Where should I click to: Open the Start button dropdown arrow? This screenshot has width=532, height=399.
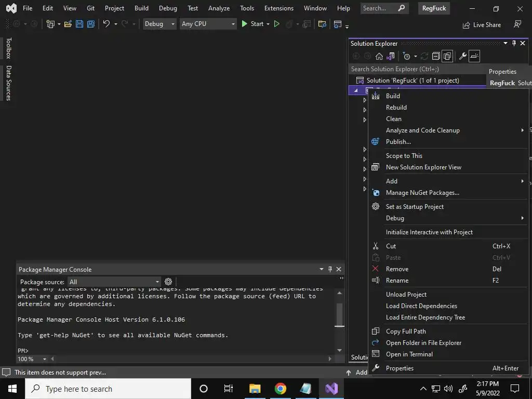tap(268, 24)
